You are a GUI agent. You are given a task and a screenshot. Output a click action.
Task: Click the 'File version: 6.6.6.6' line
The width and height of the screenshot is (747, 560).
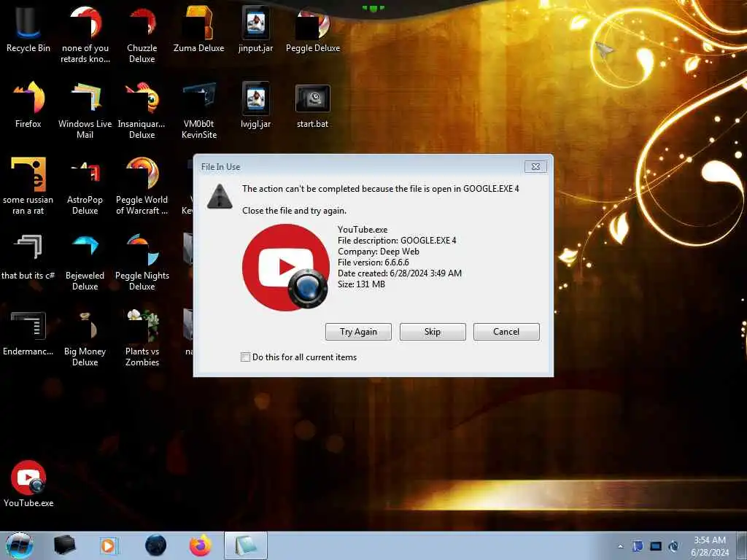tap(373, 262)
